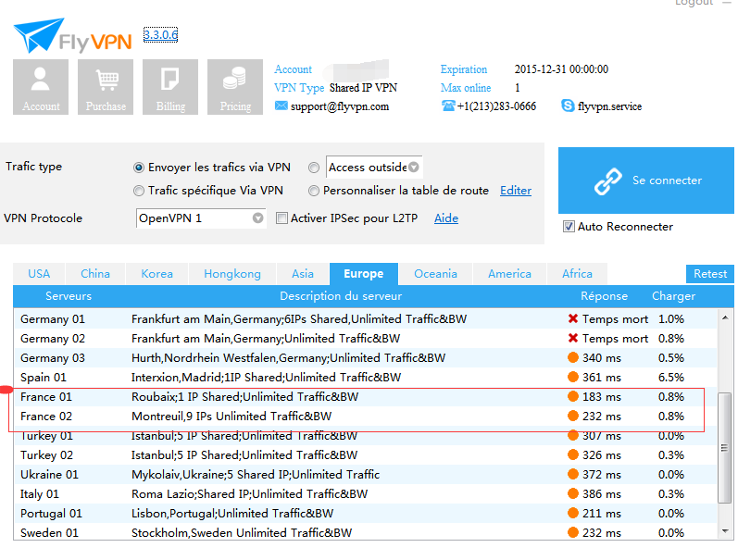Click the support@flyvpn.com email address

pos(340,106)
